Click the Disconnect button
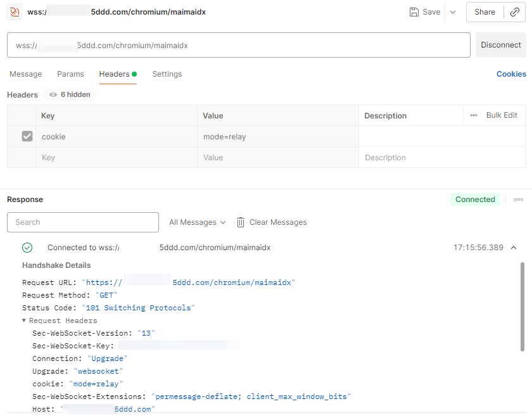The image size is (532, 418). pyautogui.click(x=500, y=45)
